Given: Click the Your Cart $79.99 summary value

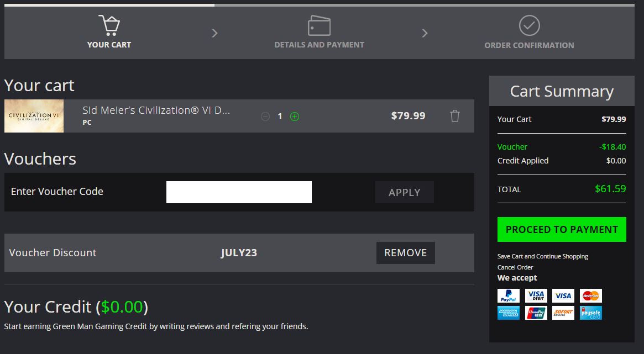Looking at the screenshot, I should (614, 119).
